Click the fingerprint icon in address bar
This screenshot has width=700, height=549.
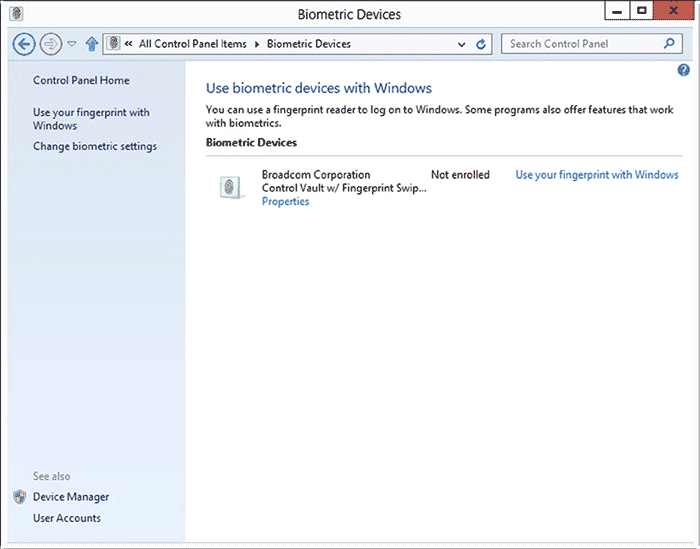(114, 44)
